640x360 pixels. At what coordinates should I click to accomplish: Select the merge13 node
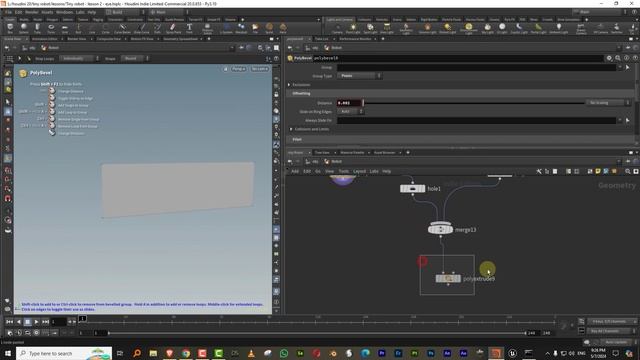point(440,229)
